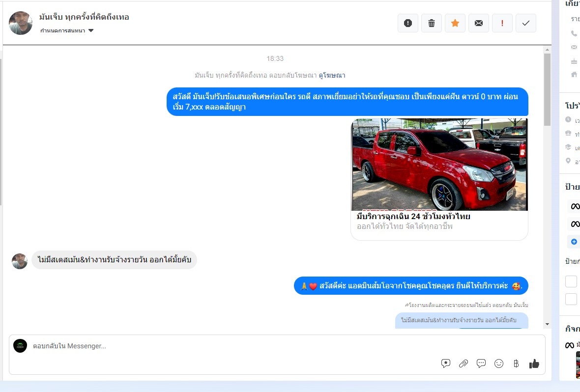Click the baht payment request icon
Viewport: 580px width, 392px height.
tap(517, 364)
